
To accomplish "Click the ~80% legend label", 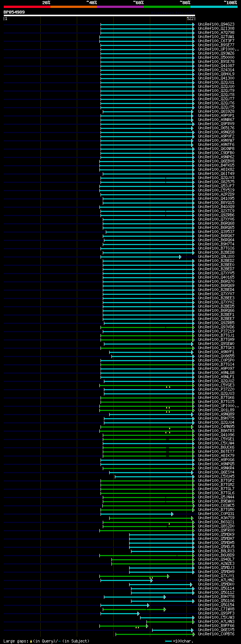I will (x=185, y=2).
